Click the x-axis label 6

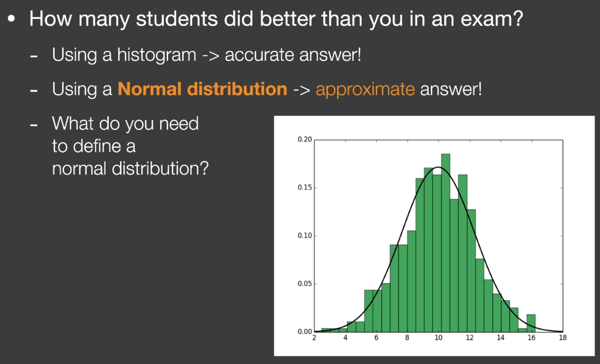[x=376, y=338]
